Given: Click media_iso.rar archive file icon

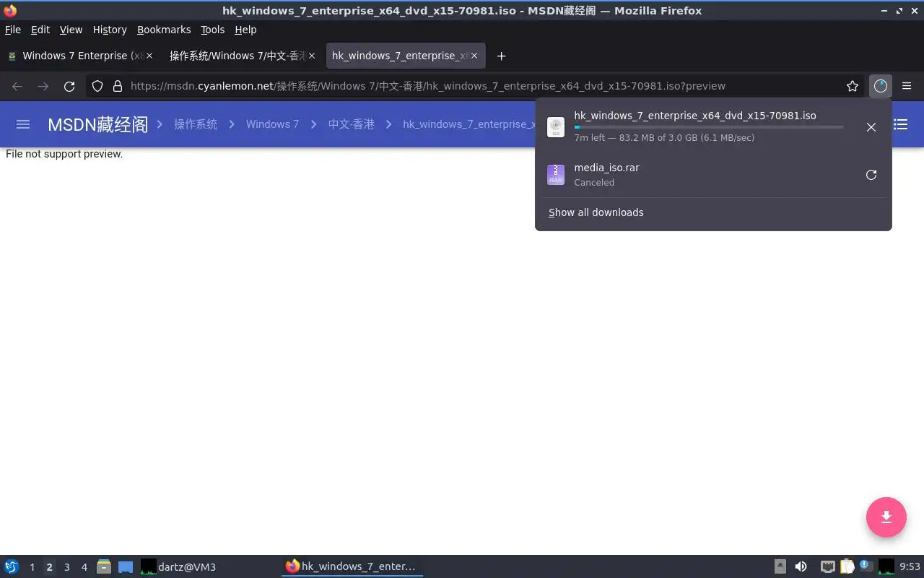Looking at the screenshot, I should click(556, 175).
